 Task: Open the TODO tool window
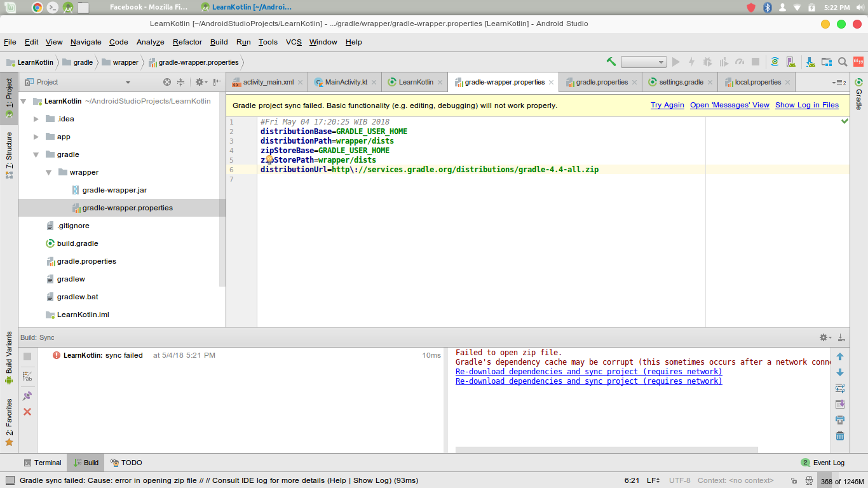pos(126,463)
